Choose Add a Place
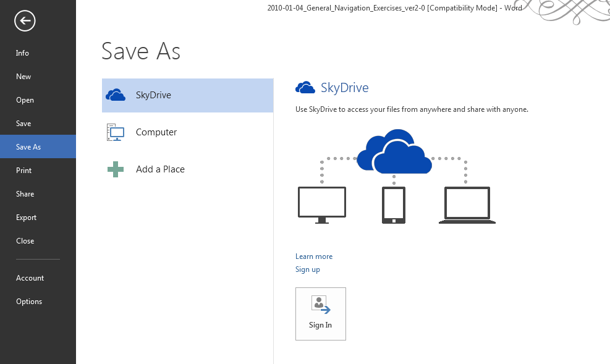The image size is (610, 364). pyautogui.click(x=187, y=169)
